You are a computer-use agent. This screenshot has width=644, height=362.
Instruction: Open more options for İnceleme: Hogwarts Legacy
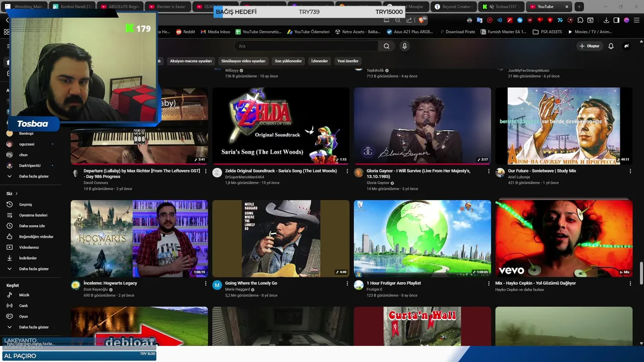click(x=205, y=283)
